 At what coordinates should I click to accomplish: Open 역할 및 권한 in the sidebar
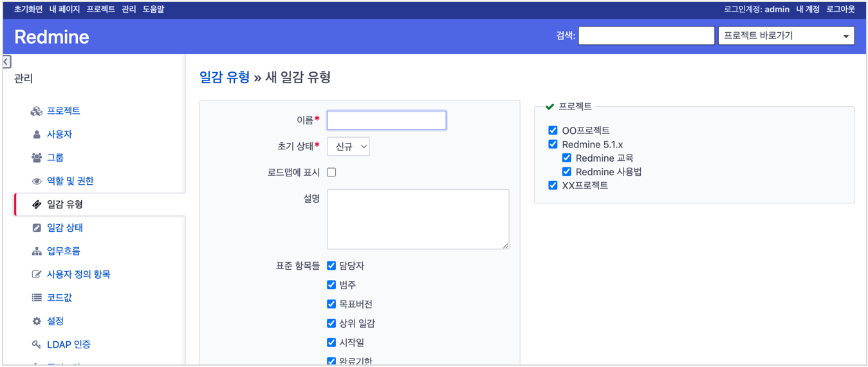(x=70, y=181)
